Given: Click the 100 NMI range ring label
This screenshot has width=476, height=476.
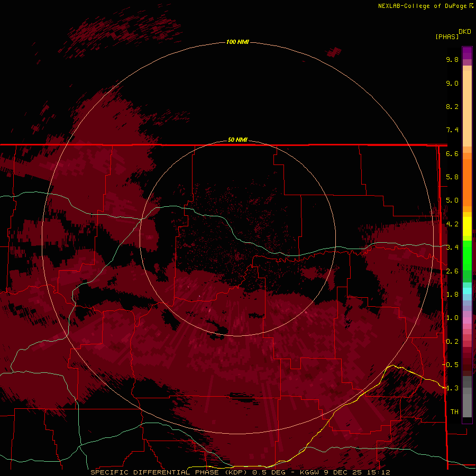Looking at the screenshot, I should [237, 42].
